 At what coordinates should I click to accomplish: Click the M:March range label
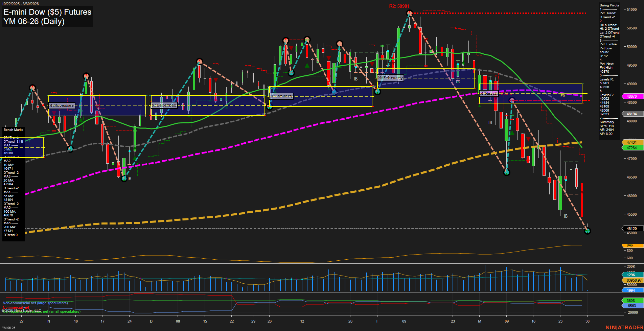tap(489, 93)
